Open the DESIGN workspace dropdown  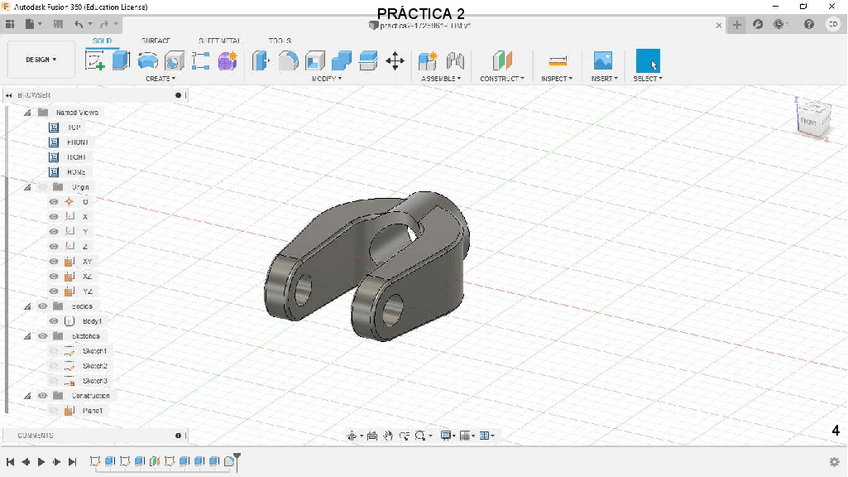[41, 60]
